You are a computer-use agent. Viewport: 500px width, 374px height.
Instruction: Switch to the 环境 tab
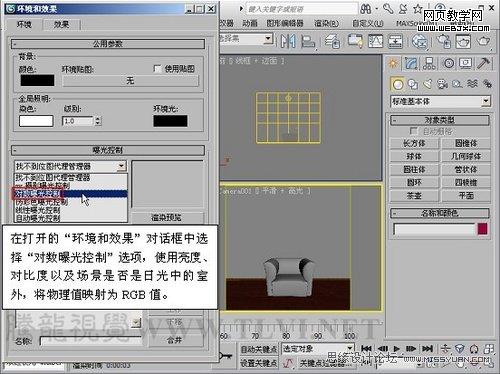[x=24, y=24]
